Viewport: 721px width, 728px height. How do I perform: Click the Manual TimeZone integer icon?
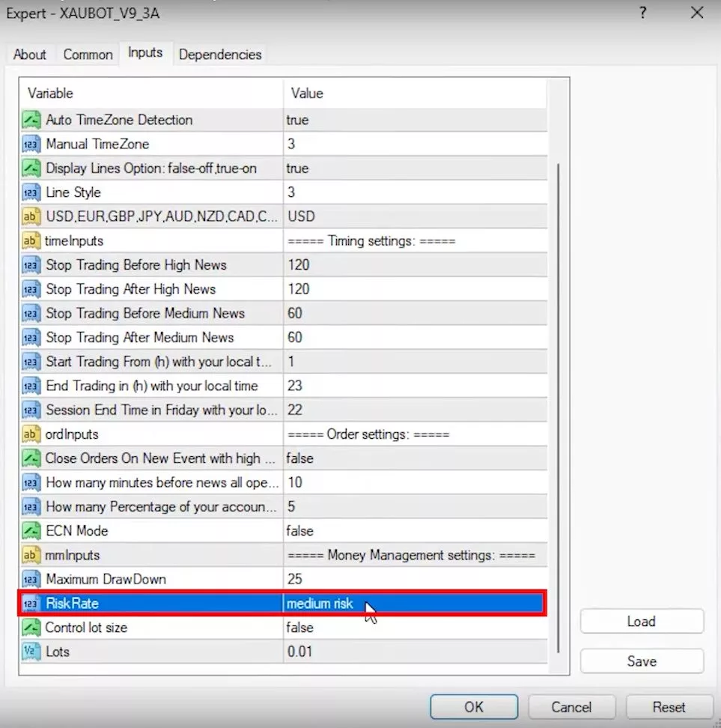point(31,145)
